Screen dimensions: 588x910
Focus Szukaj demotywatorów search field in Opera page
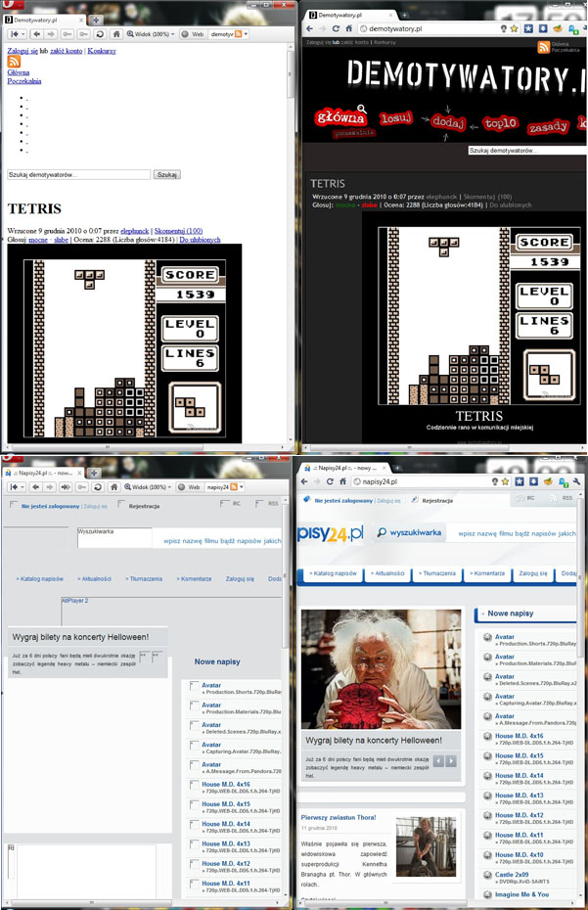click(78, 174)
